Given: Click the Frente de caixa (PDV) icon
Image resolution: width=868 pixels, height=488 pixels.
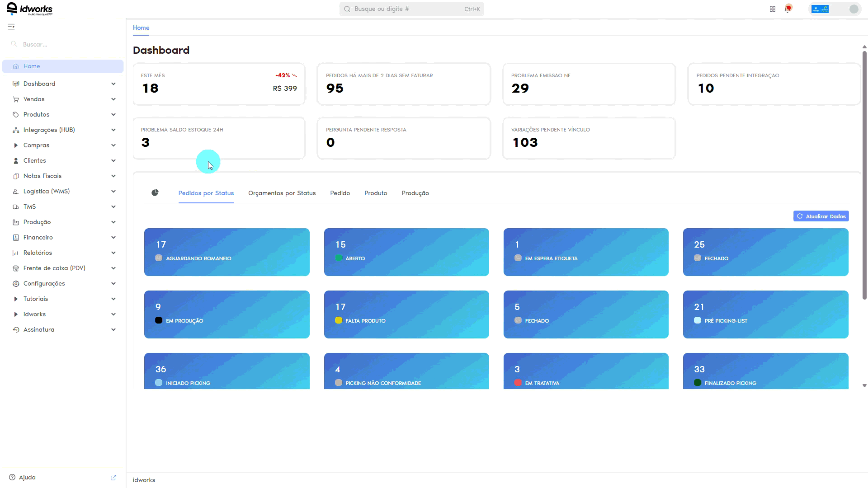Looking at the screenshot, I should [16, 268].
